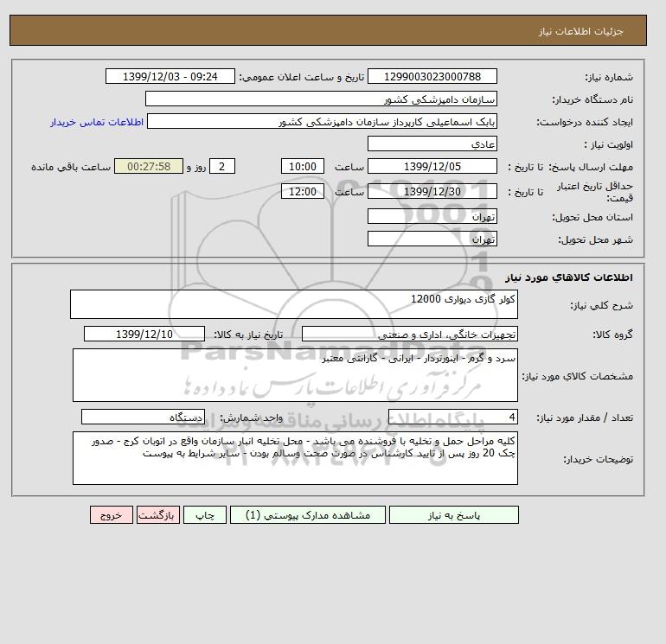Click the label ایجاد کننده درخواست

(585, 122)
